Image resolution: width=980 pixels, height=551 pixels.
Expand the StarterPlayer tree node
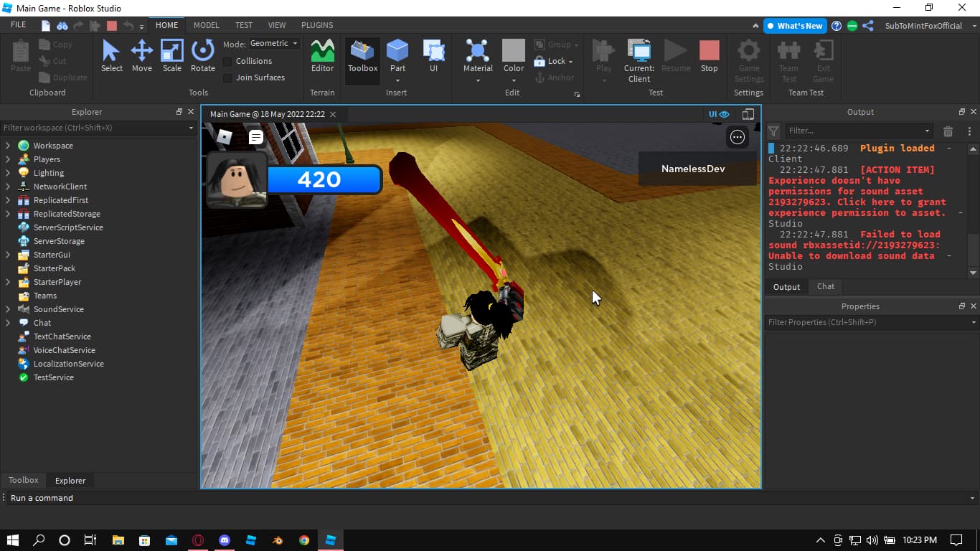pyautogui.click(x=8, y=282)
